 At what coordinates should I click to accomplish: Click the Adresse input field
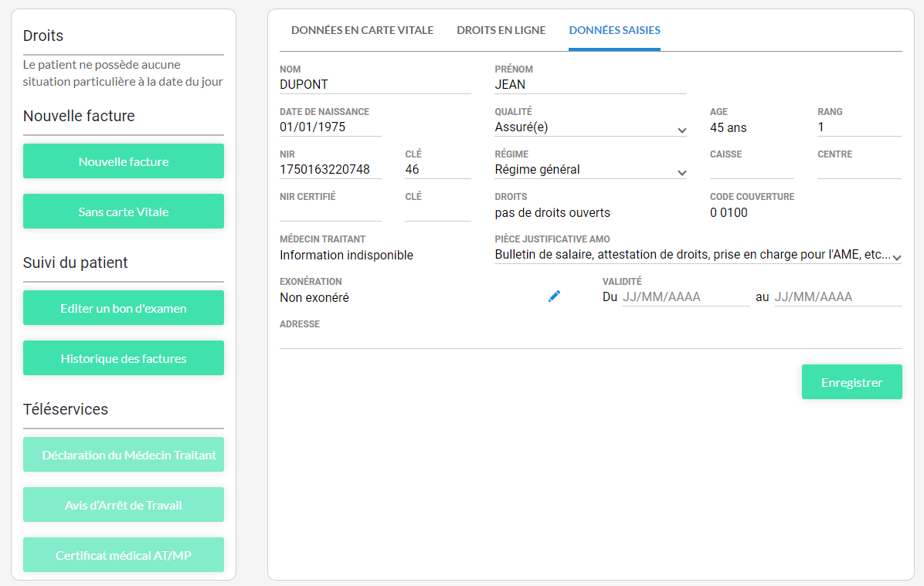590,340
